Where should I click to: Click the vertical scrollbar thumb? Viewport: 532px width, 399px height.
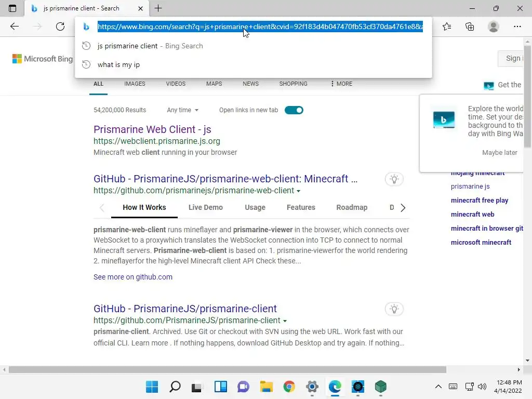point(527,97)
